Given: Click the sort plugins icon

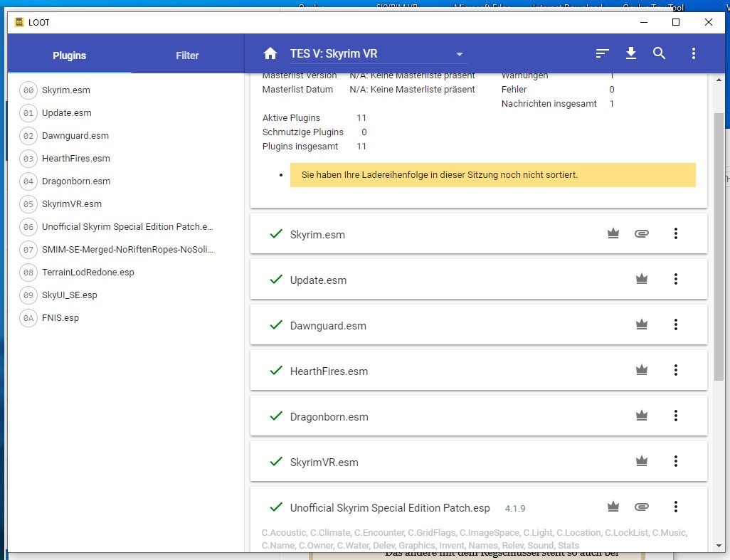Looking at the screenshot, I should (603, 54).
